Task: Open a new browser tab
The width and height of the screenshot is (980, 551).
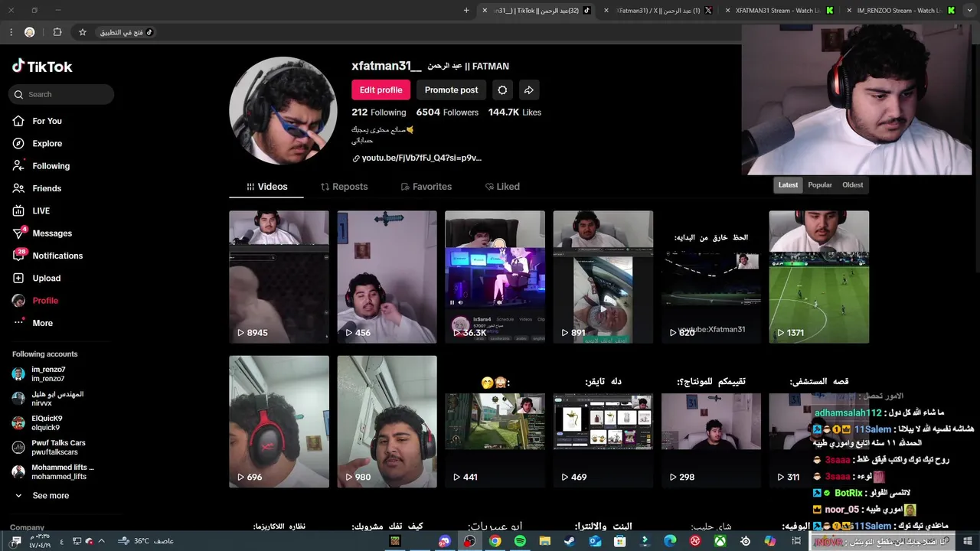Action: tap(466, 11)
